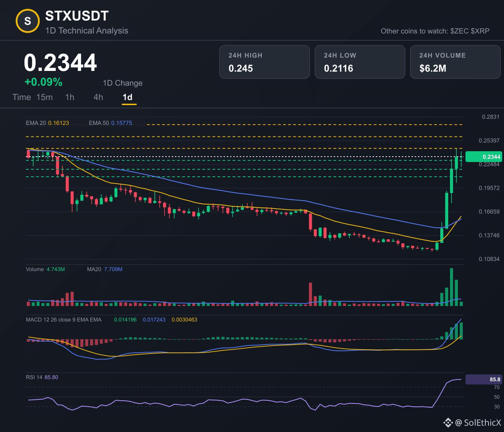Click the EMA 50 value 0.15775
The width and height of the screenshot is (504, 432).
click(x=122, y=123)
